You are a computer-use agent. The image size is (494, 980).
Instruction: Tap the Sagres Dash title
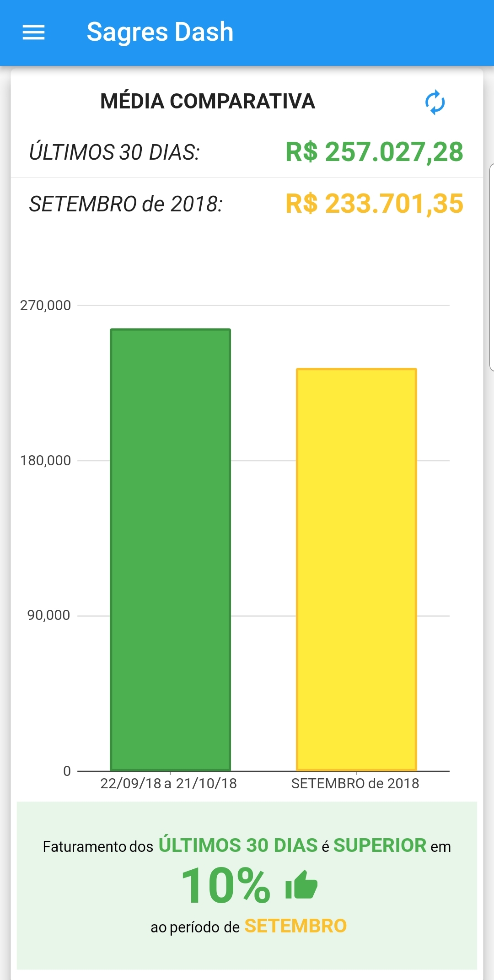pyautogui.click(x=160, y=32)
